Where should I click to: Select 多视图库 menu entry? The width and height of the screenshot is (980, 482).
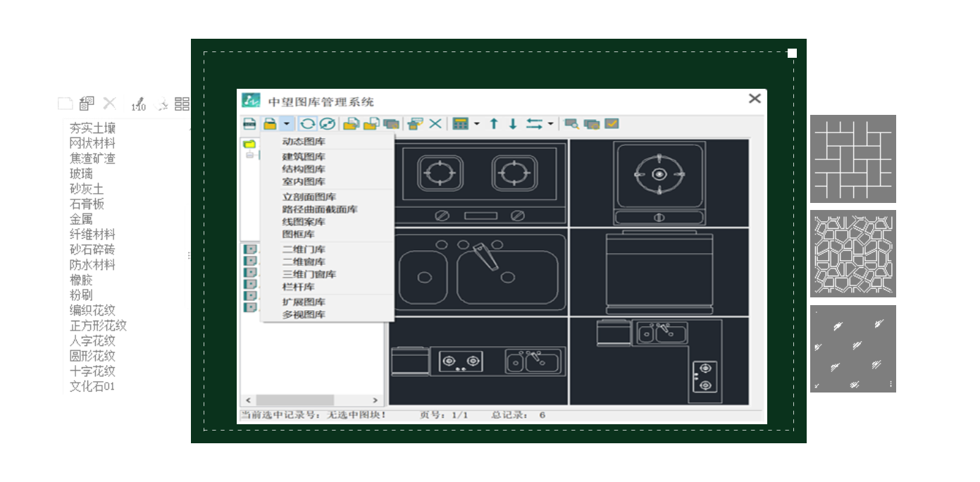point(304,314)
